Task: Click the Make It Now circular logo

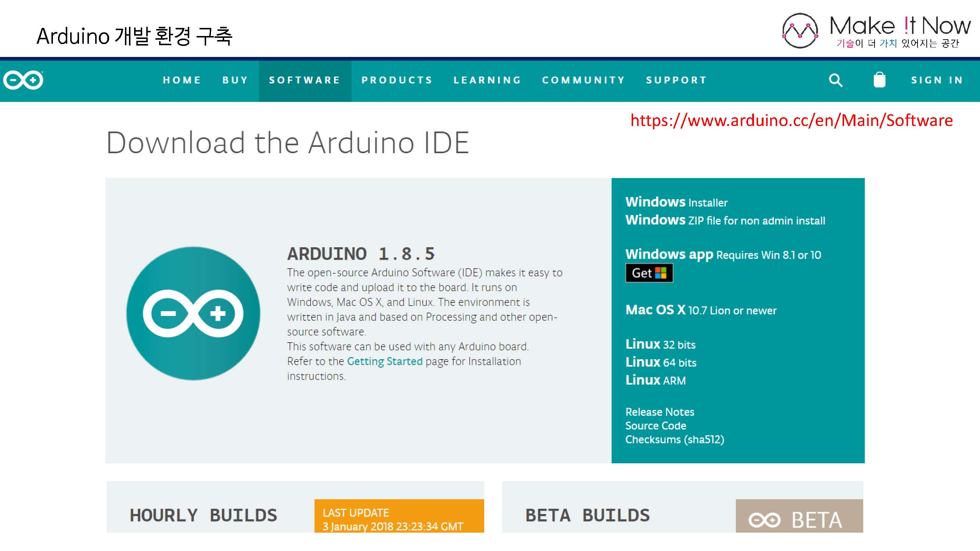Action: pyautogui.click(x=800, y=31)
